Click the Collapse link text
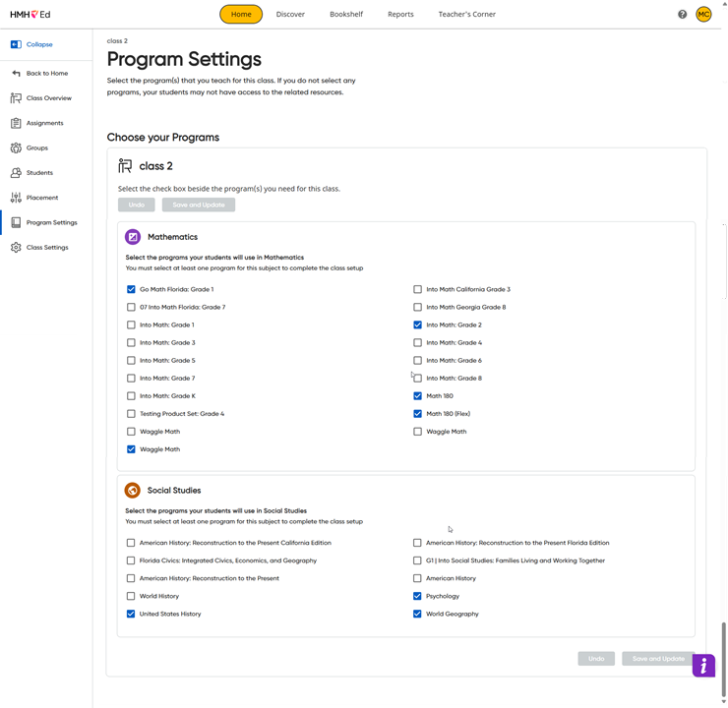 pyautogui.click(x=39, y=44)
